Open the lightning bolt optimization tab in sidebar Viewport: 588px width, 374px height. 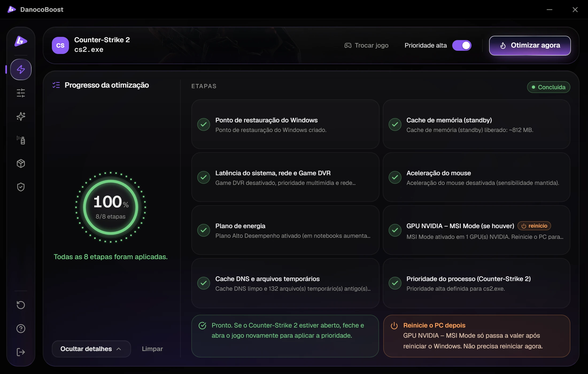point(21,69)
